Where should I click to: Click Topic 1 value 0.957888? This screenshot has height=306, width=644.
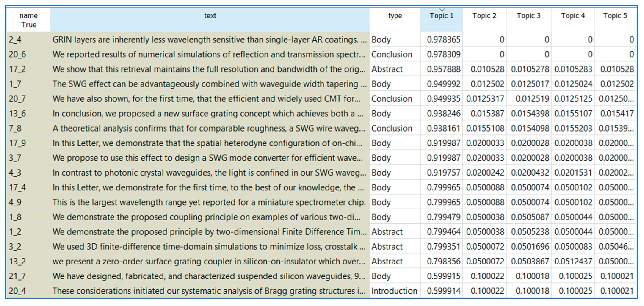point(444,69)
